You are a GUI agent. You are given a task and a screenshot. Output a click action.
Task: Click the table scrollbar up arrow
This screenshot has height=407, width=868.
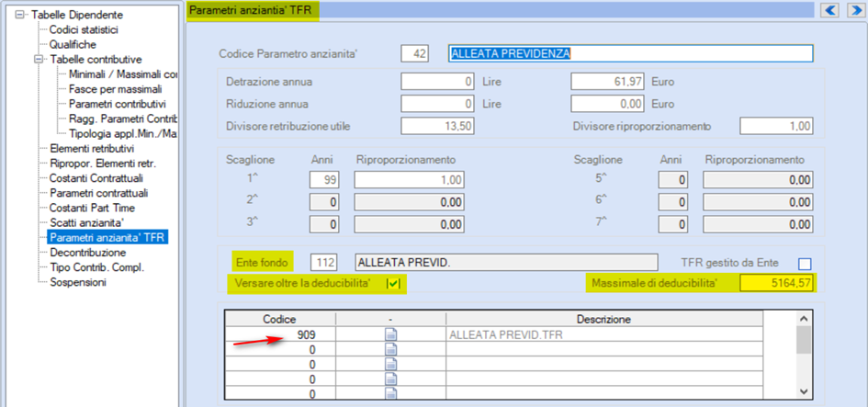click(x=805, y=319)
